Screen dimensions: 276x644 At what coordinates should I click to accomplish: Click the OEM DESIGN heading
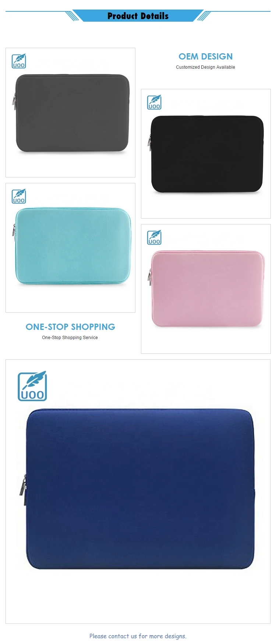(x=206, y=57)
